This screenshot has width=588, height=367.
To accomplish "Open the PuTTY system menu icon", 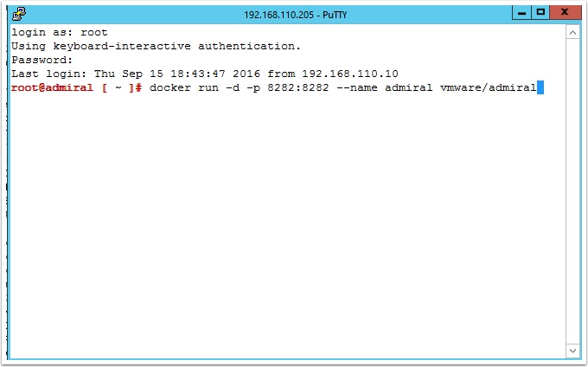I will [x=19, y=14].
